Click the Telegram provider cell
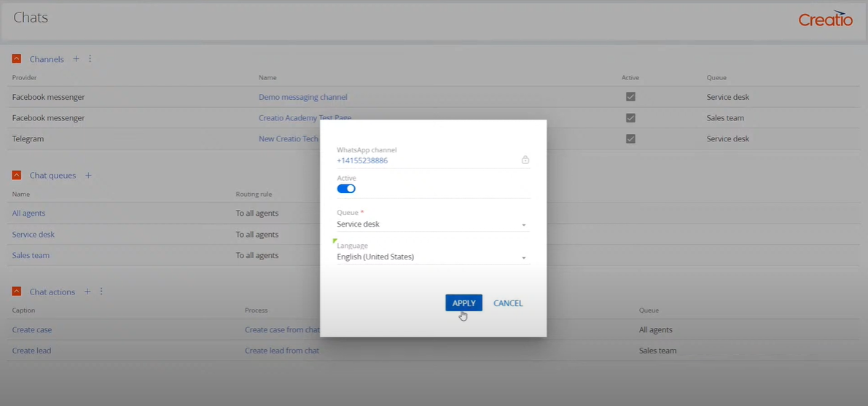 point(28,139)
